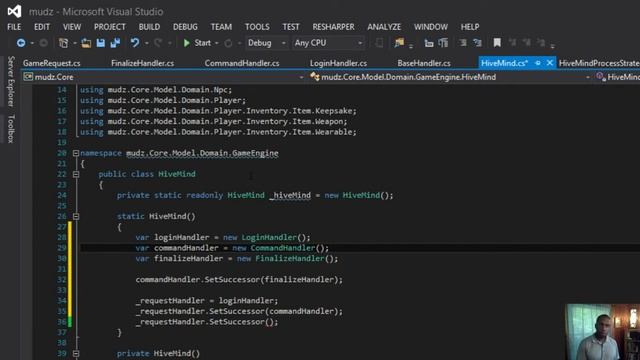Image resolution: width=640 pixels, height=360 pixels.
Task: Open the Toolbox side panel
Action: (x=11, y=129)
